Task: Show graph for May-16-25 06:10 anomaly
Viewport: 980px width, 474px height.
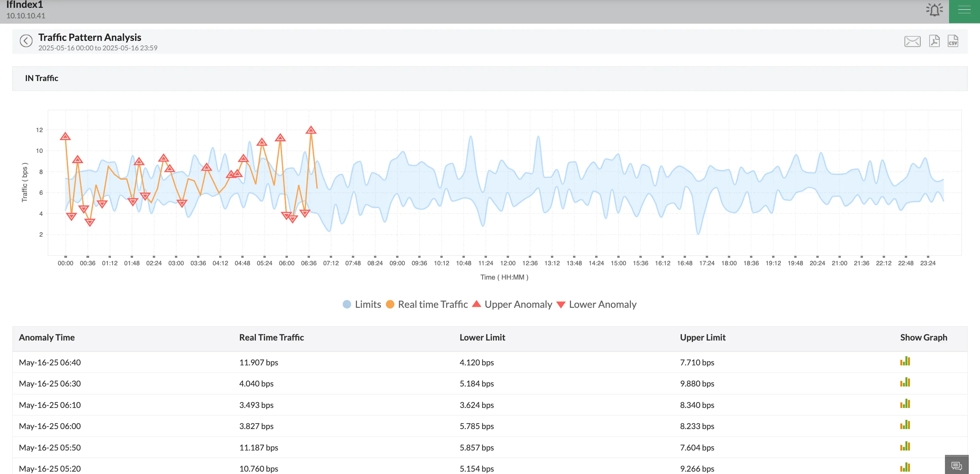Action: click(905, 404)
